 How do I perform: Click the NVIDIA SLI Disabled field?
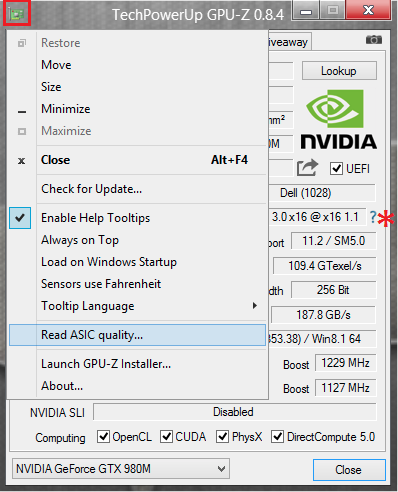(x=235, y=412)
